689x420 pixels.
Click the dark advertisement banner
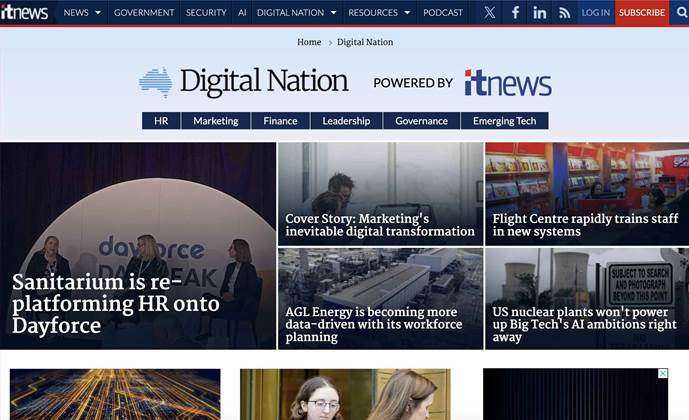click(576, 394)
